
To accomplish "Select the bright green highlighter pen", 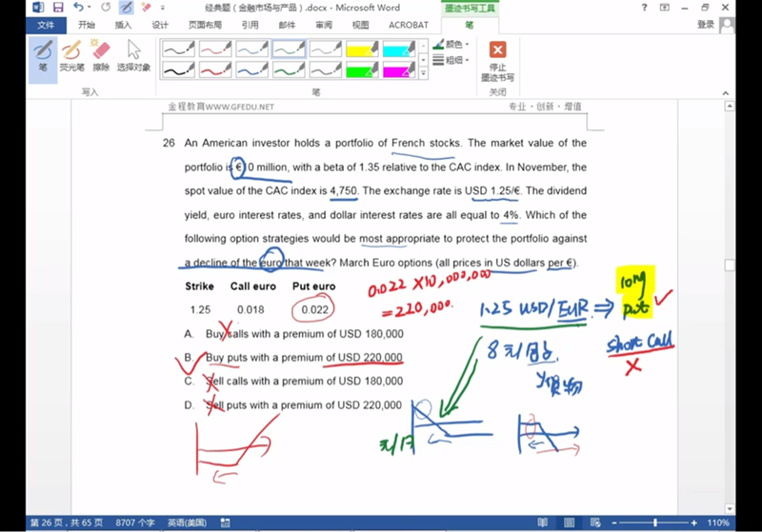I will [362, 69].
